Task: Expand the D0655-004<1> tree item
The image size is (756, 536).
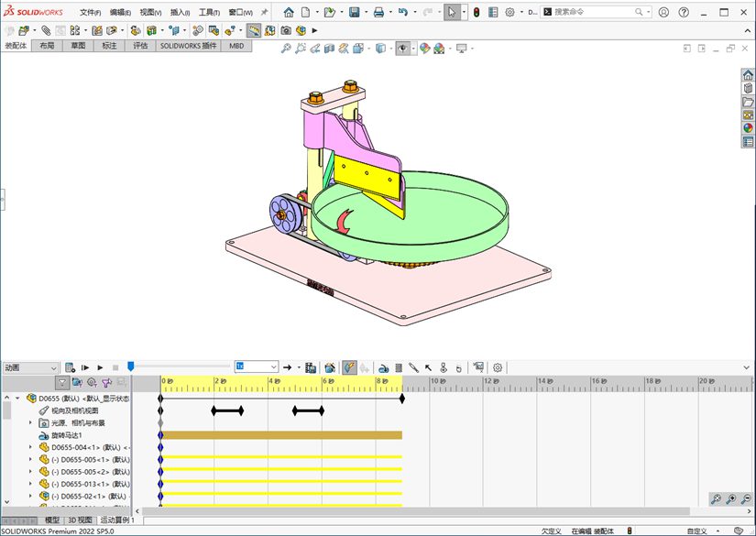Action: [30, 447]
